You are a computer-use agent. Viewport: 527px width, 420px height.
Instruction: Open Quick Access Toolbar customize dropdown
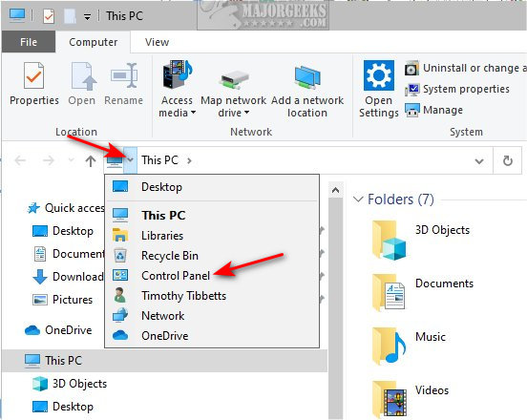coord(87,16)
